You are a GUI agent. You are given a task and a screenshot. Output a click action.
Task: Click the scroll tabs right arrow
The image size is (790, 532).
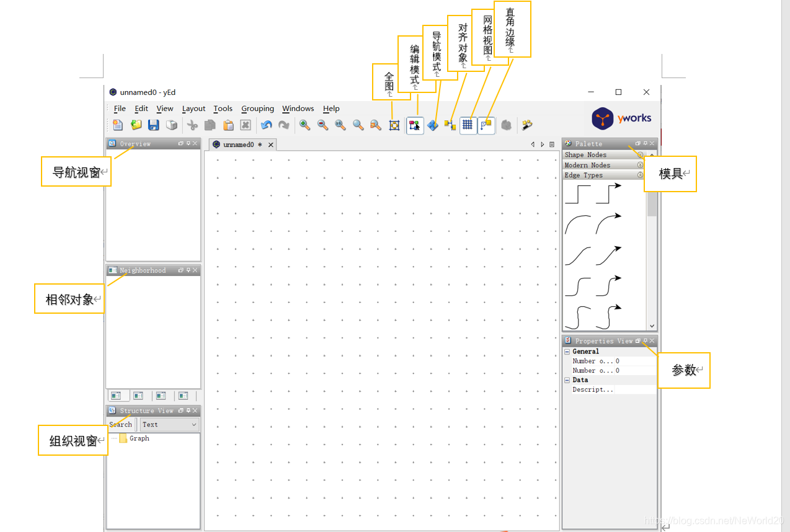pyautogui.click(x=543, y=144)
